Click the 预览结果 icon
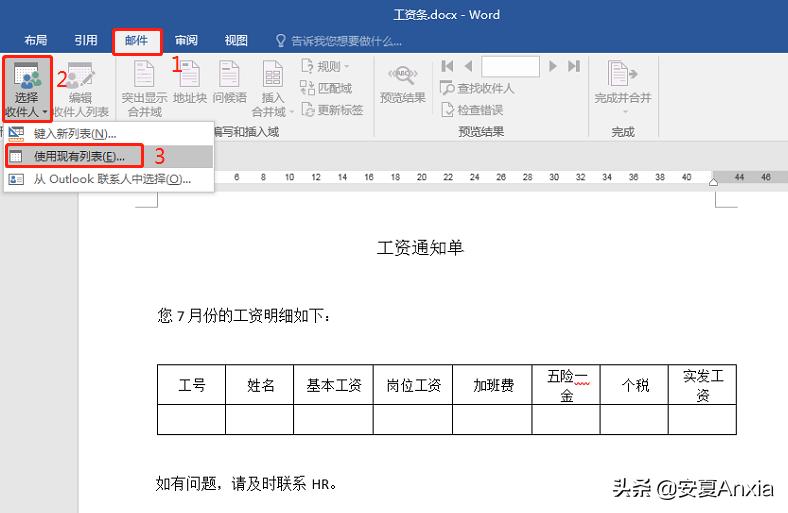This screenshot has height=513, width=788. coord(403,75)
